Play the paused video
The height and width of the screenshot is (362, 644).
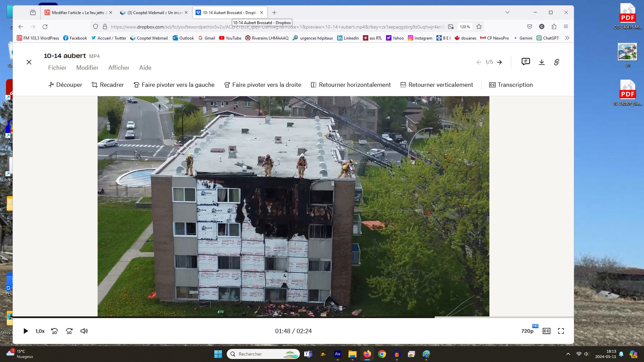26,331
